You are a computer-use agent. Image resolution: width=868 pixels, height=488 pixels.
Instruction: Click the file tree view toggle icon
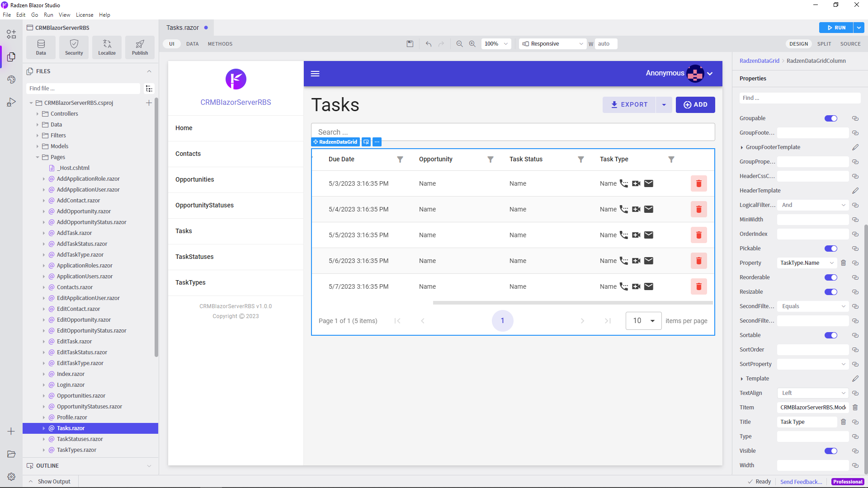(x=149, y=89)
